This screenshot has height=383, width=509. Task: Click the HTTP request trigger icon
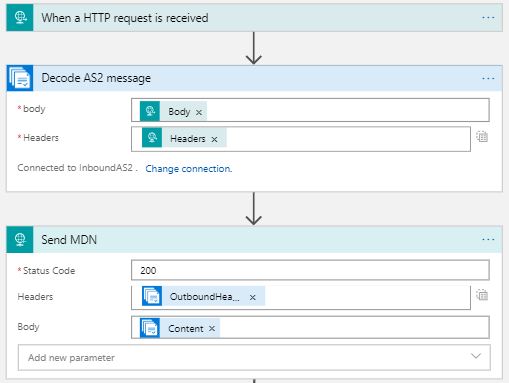20,18
